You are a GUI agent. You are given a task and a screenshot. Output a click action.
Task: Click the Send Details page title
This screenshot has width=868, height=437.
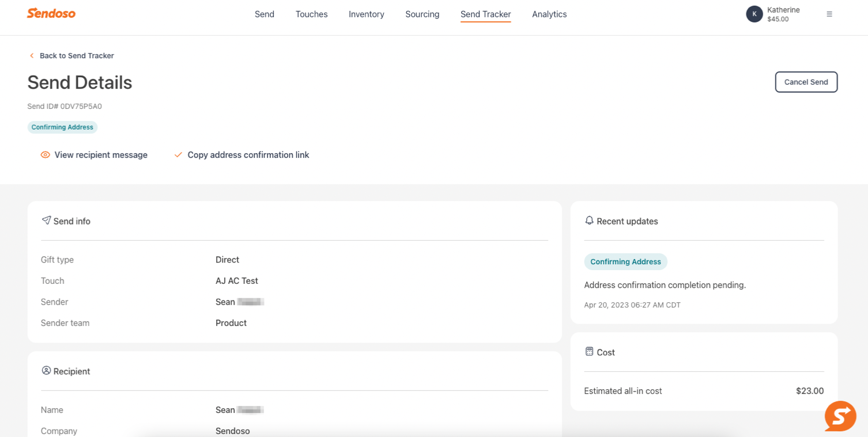coord(80,82)
